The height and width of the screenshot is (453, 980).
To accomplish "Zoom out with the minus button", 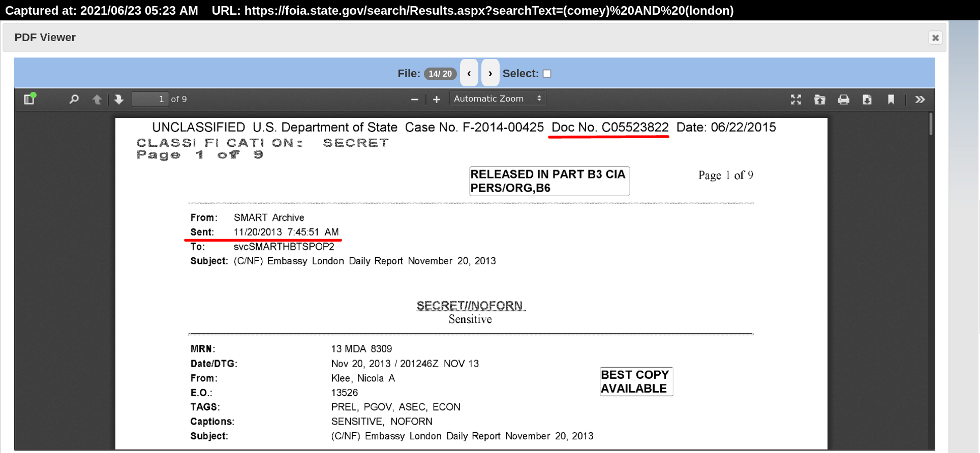I will [x=415, y=99].
